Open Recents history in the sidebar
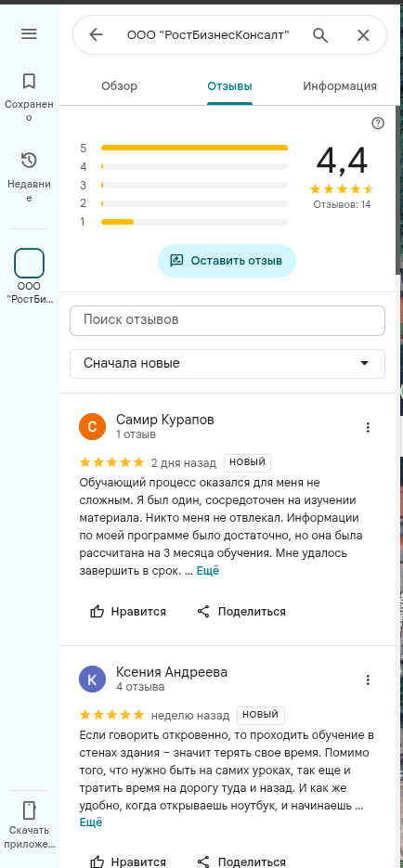 [29, 176]
